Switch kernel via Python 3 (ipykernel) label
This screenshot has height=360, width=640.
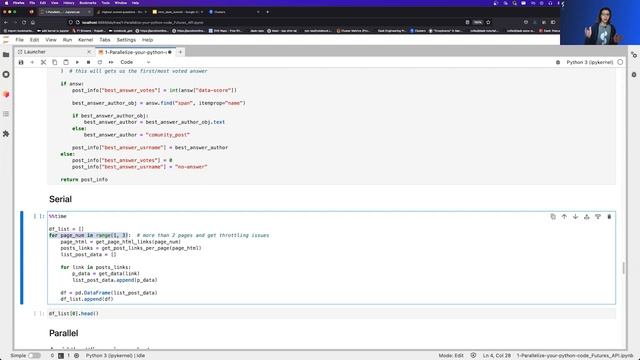coord(590,62)
